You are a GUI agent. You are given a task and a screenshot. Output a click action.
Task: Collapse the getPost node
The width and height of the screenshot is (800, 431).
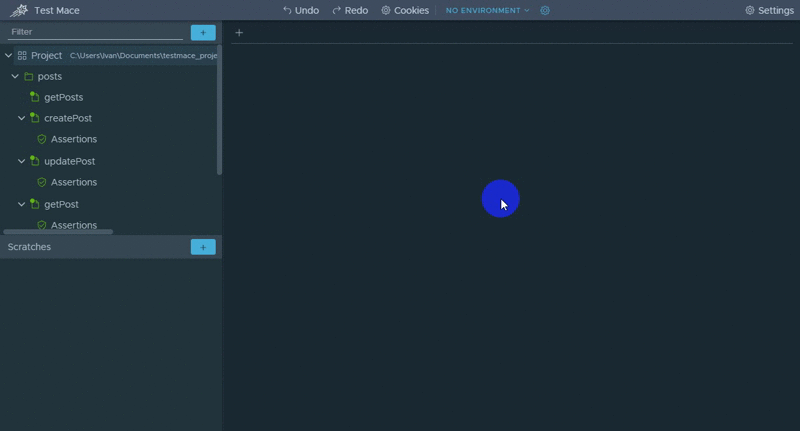[21, 204]
